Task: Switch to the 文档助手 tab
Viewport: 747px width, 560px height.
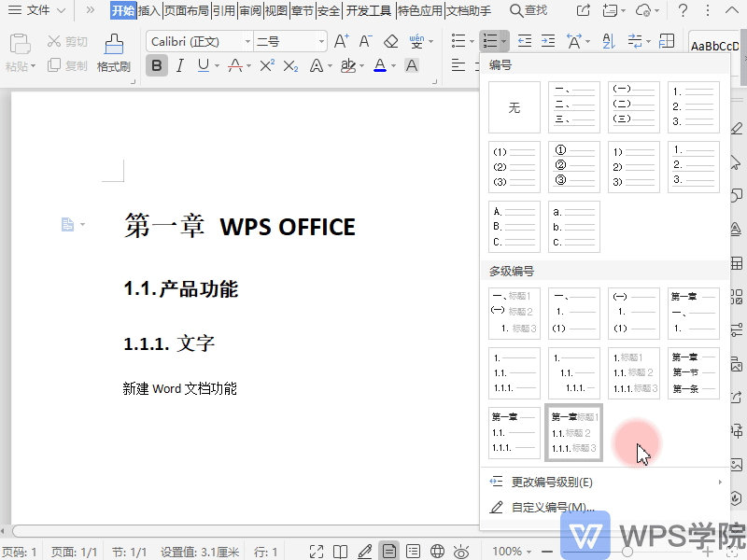Action: point(469,10)
